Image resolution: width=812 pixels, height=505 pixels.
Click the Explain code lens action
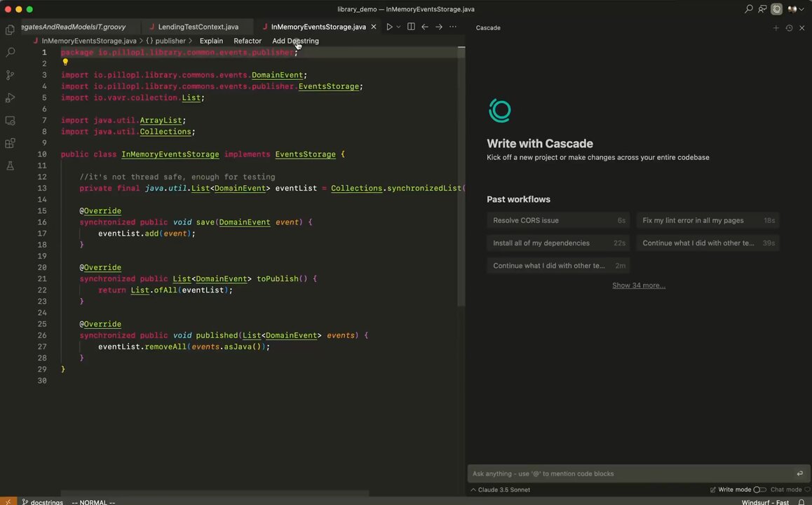(x=211, y=41)
